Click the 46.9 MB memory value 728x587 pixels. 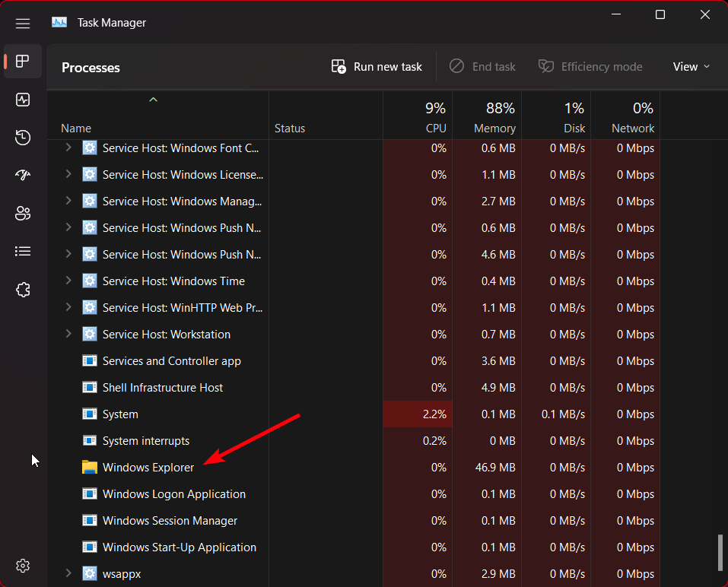(495, 468)
